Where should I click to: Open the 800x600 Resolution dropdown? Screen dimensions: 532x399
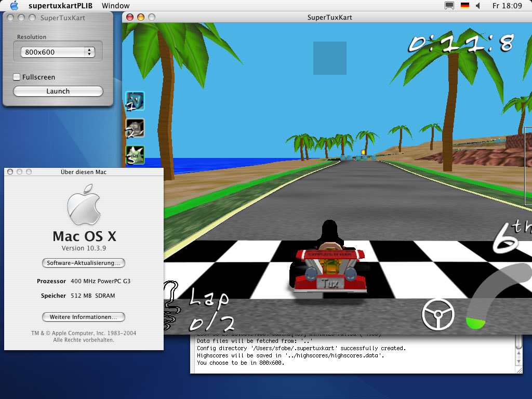coord(58,52)
